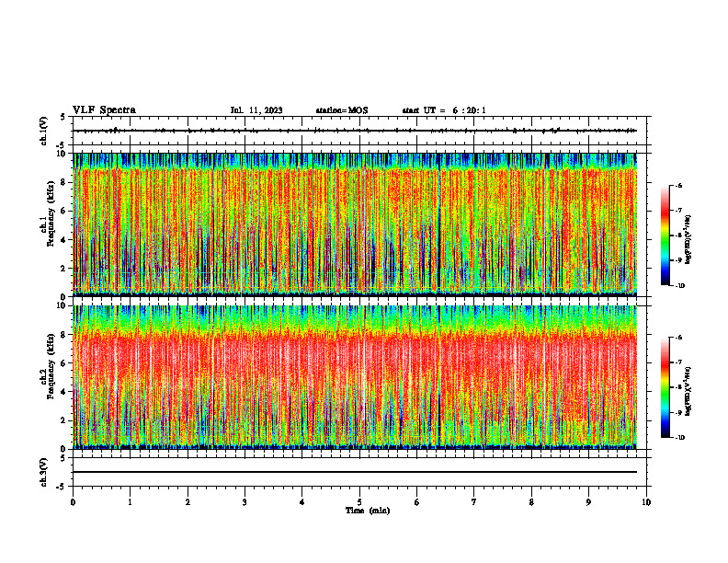Image resolution: width=728 pixels, height=563 pixels.
Task: Click the ch.2 spectrogram color scale bar
Action: pyautogui.click(x=665, y=387)
